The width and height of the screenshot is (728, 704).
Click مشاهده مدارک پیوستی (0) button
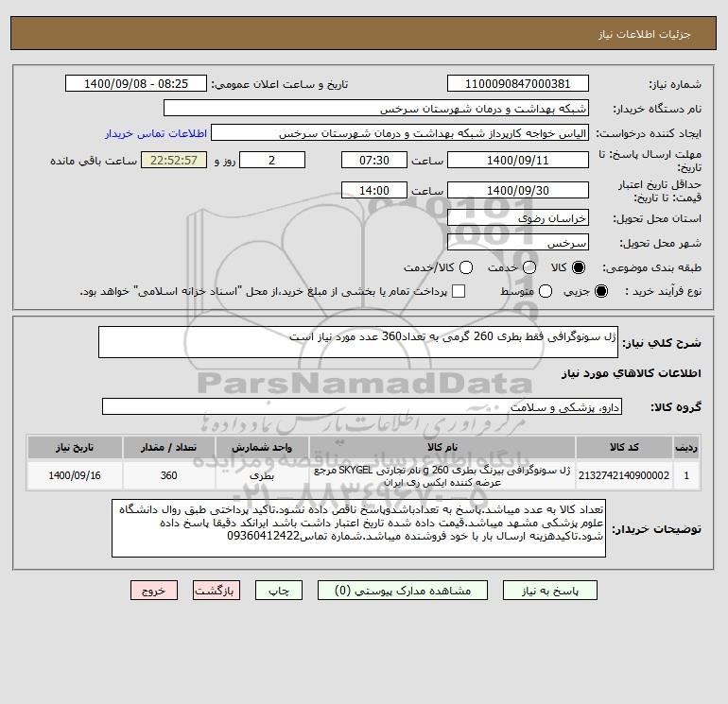403,591
